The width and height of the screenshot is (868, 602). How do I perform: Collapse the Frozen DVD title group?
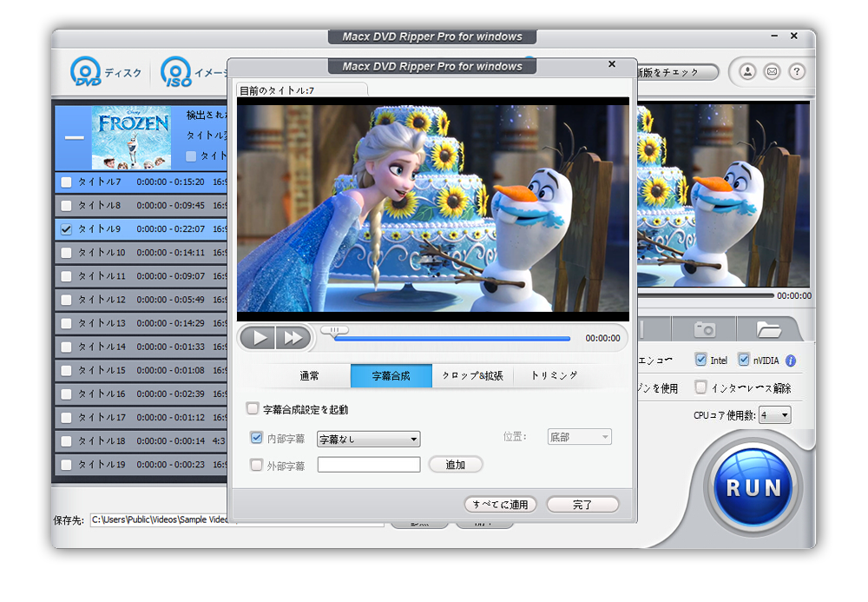[x=74, y=137]
